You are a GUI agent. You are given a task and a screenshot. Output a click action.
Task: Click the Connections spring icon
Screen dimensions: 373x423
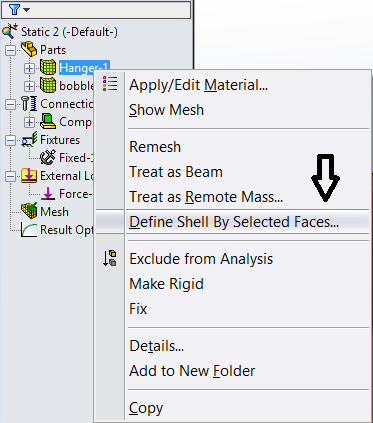click(x=29, y=104)
